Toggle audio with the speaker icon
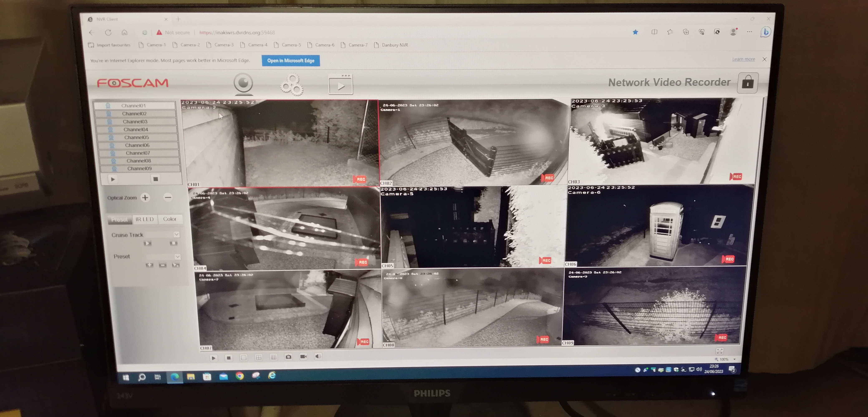Screen dimensions: 868x417 318,356
